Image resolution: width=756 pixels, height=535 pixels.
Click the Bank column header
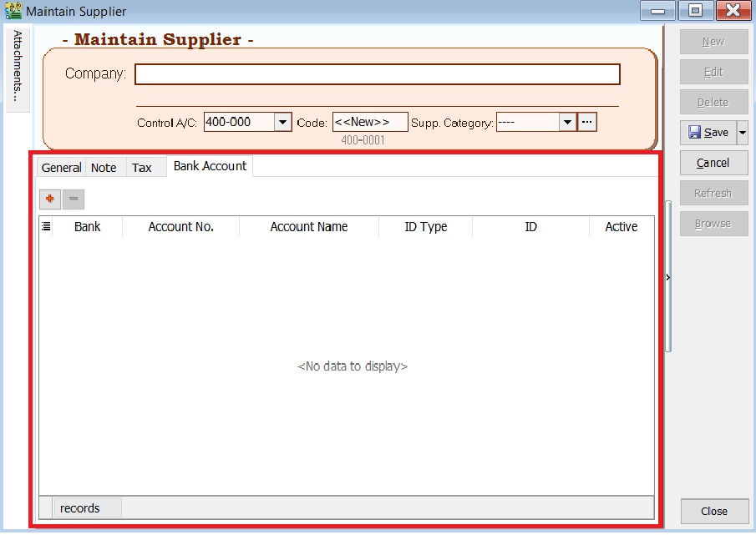pyautogui.click(x=87, y=226)
